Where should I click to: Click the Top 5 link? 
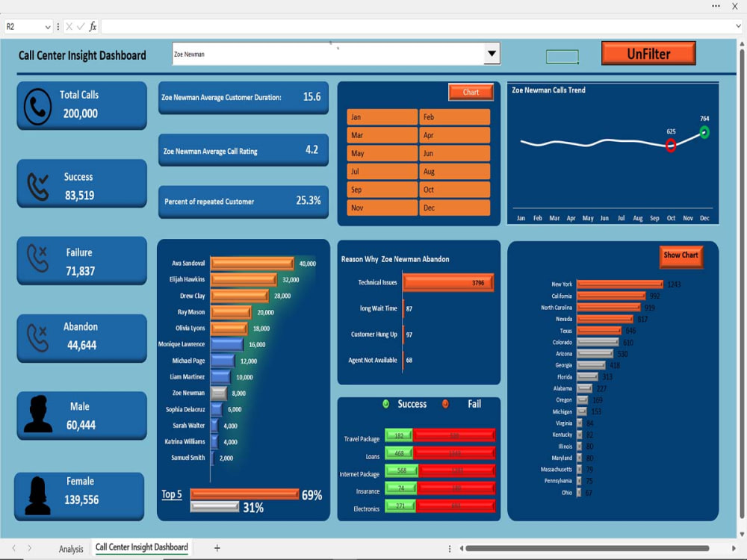[x=172, y=494]
